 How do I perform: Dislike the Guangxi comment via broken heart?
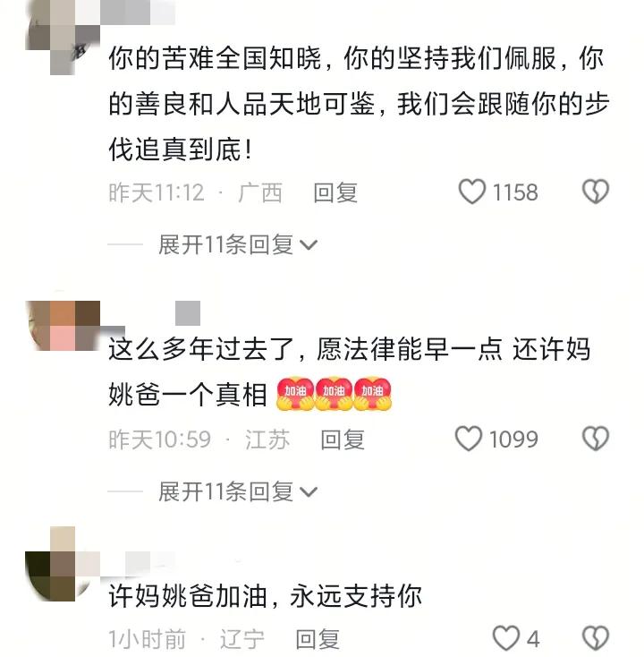click(596, 192)
